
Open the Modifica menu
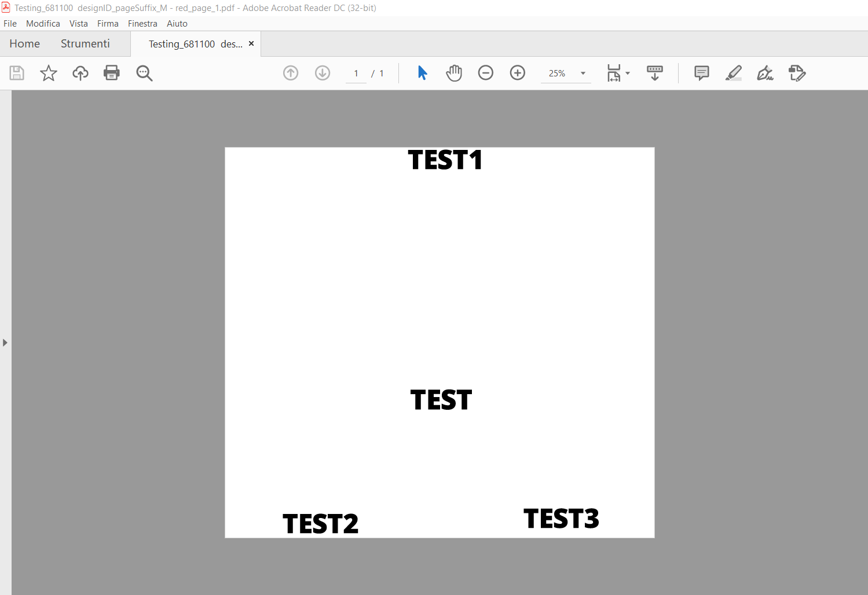(43, 24)
